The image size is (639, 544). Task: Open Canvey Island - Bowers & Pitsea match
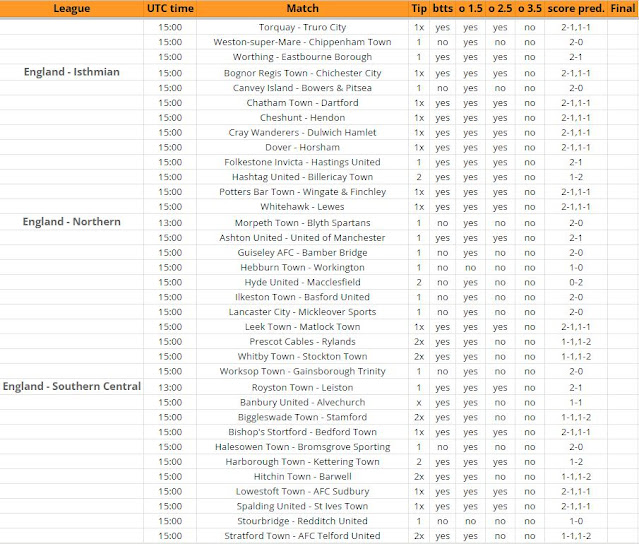pos(302,88)
